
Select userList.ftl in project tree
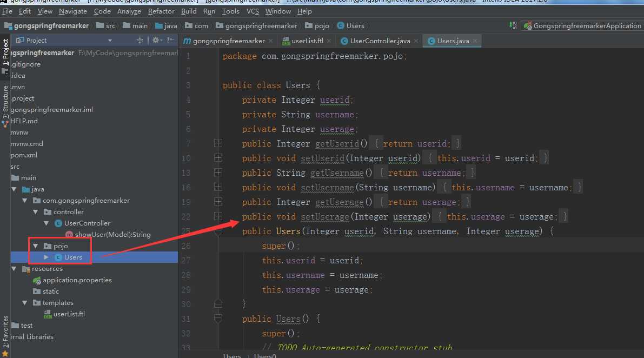click(x=64, y=314)
